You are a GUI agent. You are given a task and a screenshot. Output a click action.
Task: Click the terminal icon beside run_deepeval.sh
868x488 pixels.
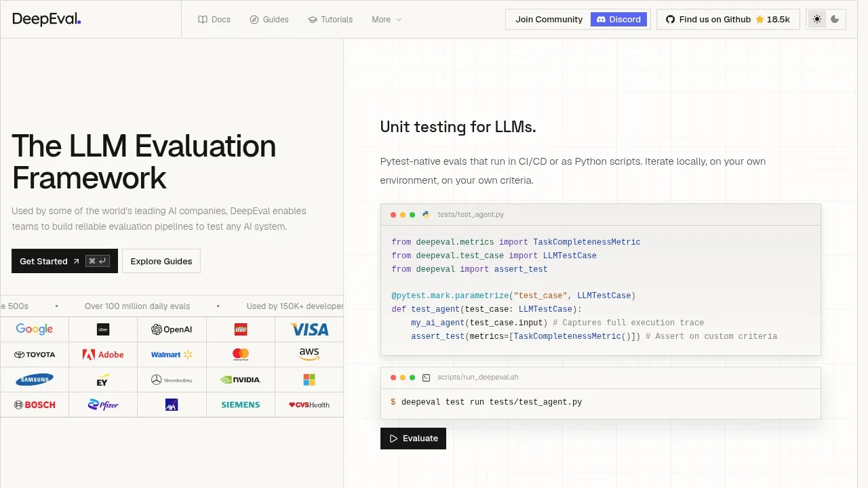426,378
